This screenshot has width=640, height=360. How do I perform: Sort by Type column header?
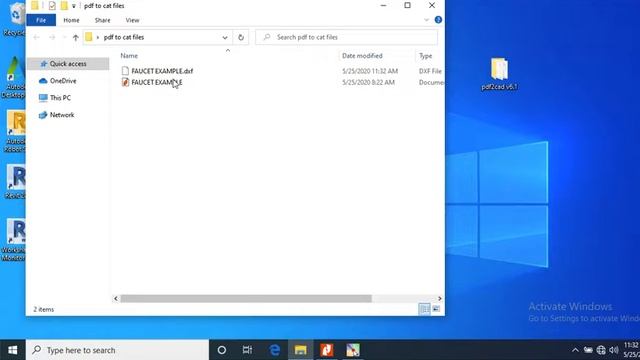(x=425, y=56)
